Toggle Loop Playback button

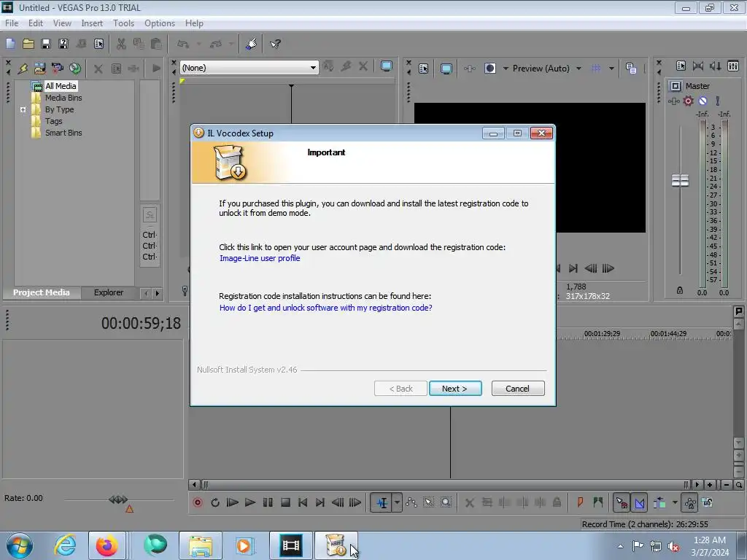coord(215,502)
